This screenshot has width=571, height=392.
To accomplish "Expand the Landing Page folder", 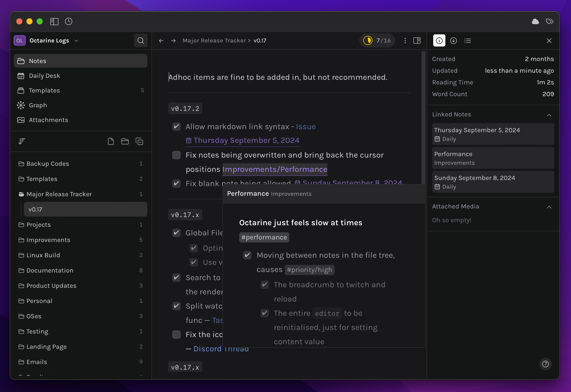I will (81, 347).
